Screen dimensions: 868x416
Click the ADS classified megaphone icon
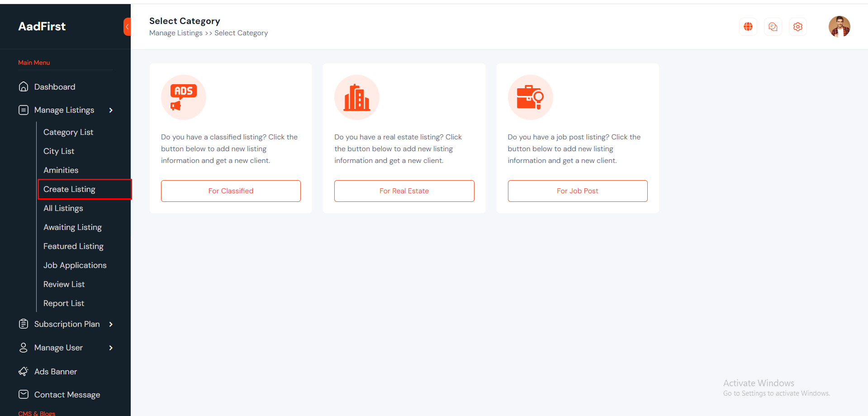(x=183, y=97)
